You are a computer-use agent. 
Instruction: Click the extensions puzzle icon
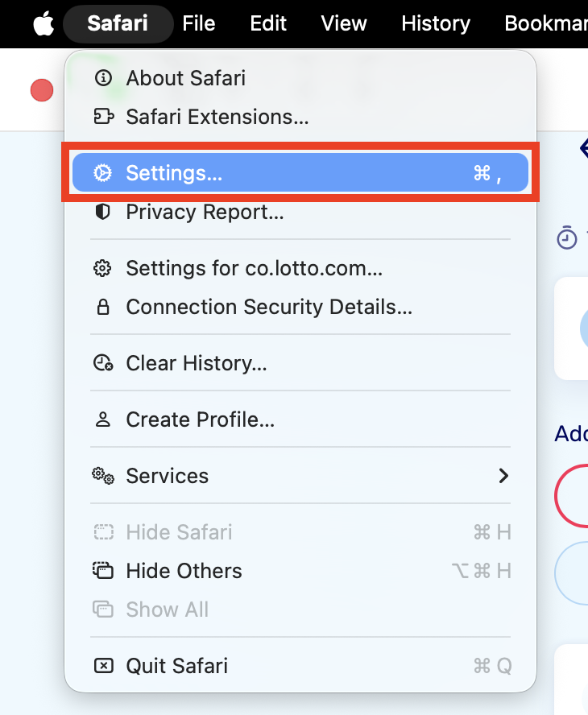point(104,116)
